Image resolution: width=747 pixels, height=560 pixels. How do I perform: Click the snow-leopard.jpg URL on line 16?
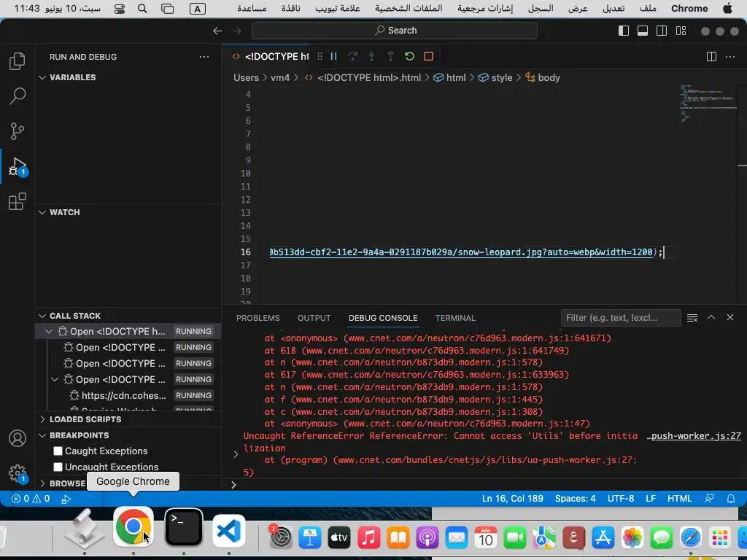click(461, 252)
